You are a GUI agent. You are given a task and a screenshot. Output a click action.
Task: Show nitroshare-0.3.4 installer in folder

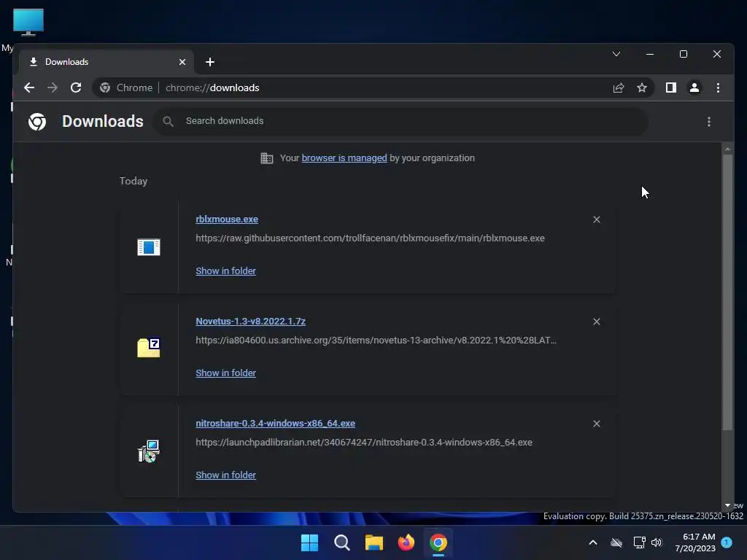[226, 475]
